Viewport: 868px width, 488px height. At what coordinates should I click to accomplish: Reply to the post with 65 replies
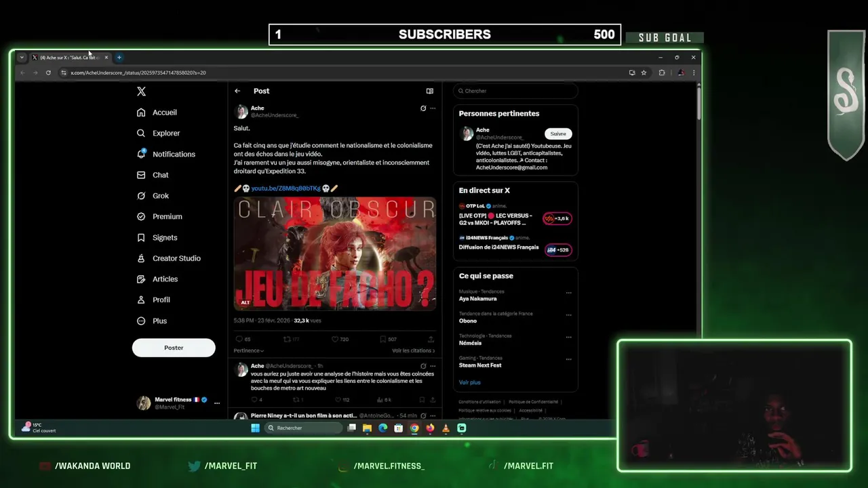tap(243, 339)
